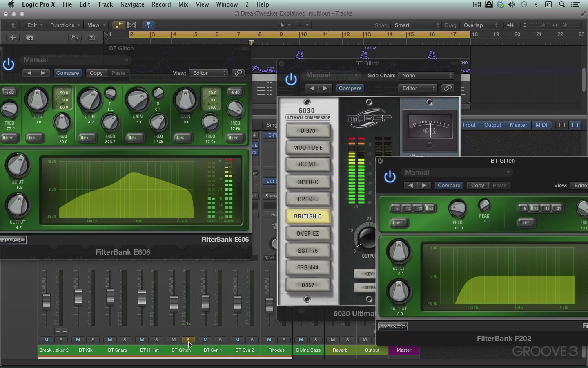Viewport: 588px width, 368px height.
Task: Select the BRITISH C compressor model
Action: [308, 216]
